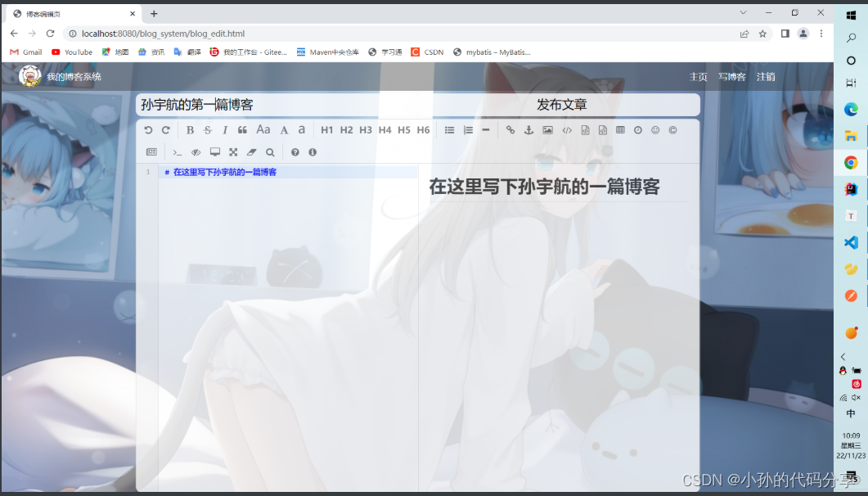868x496 pixels.
Task: Toggle live preview eye-slash icon
Action: coord(196,152)
